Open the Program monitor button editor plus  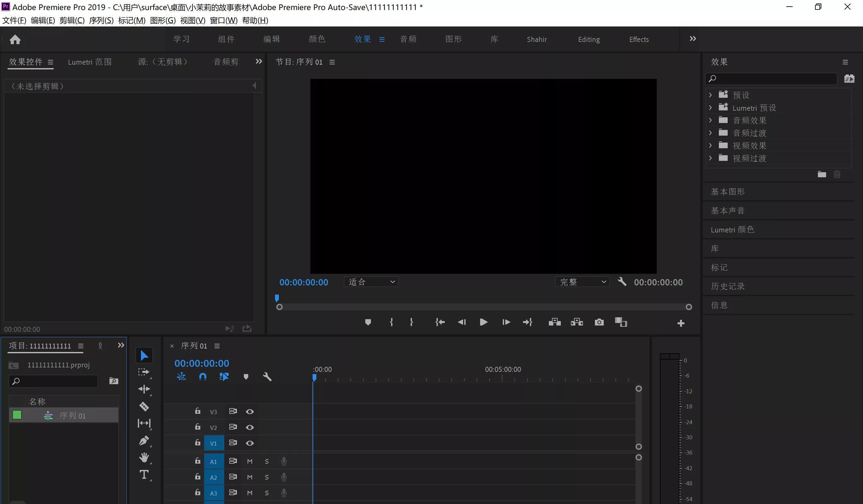click(681, 323)
